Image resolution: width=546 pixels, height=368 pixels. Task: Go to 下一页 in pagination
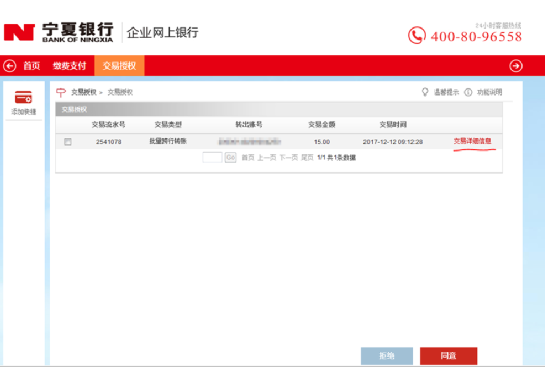(288, 158)
